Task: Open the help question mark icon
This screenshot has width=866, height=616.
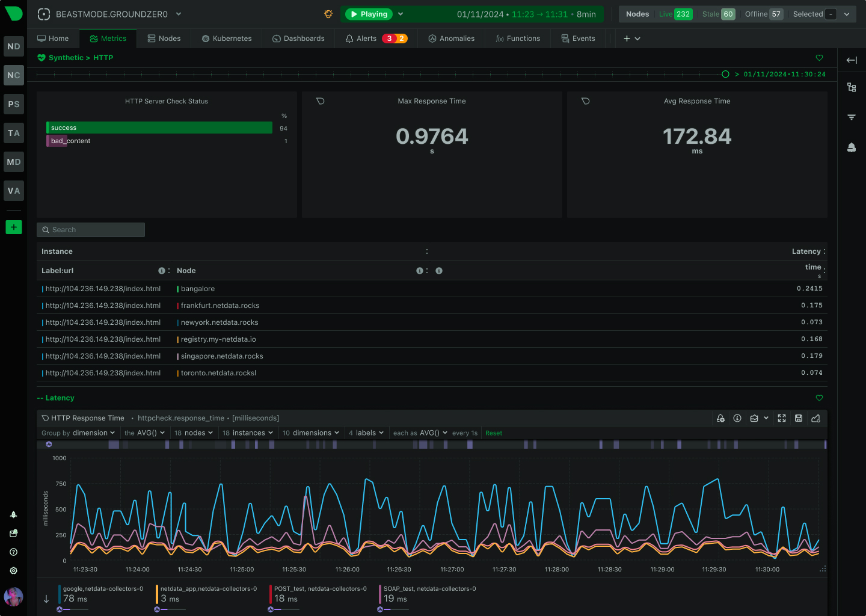Action: coord(13,552)
